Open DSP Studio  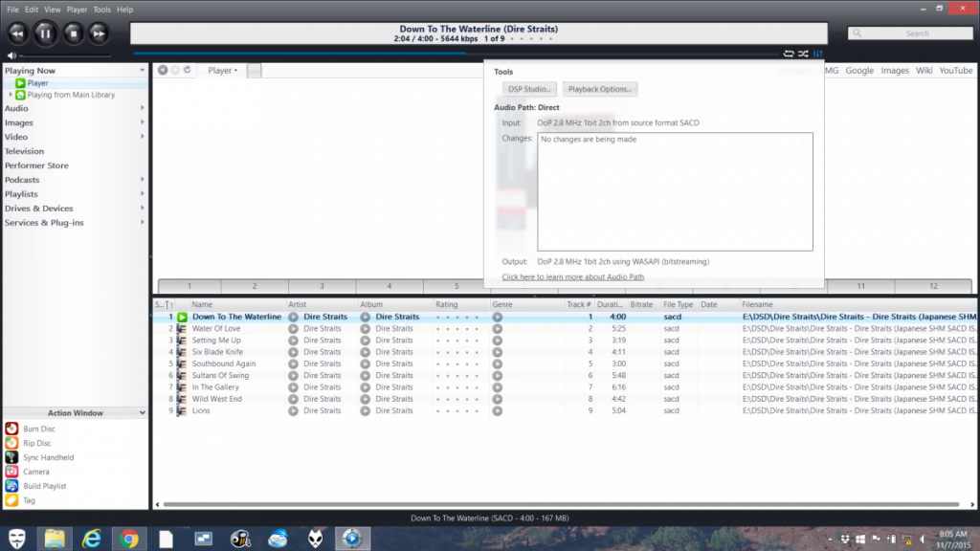[528, 89]
